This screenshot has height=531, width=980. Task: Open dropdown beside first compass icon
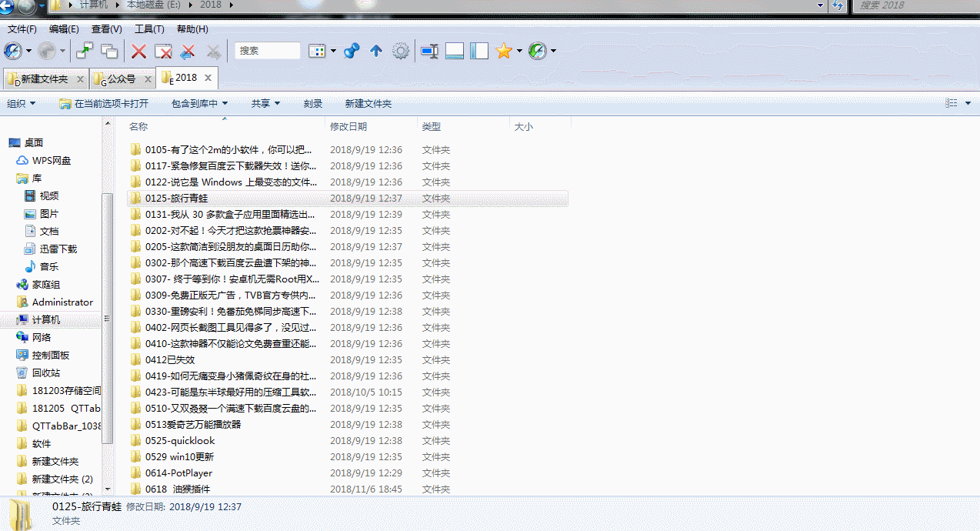[x=29, y=52]
